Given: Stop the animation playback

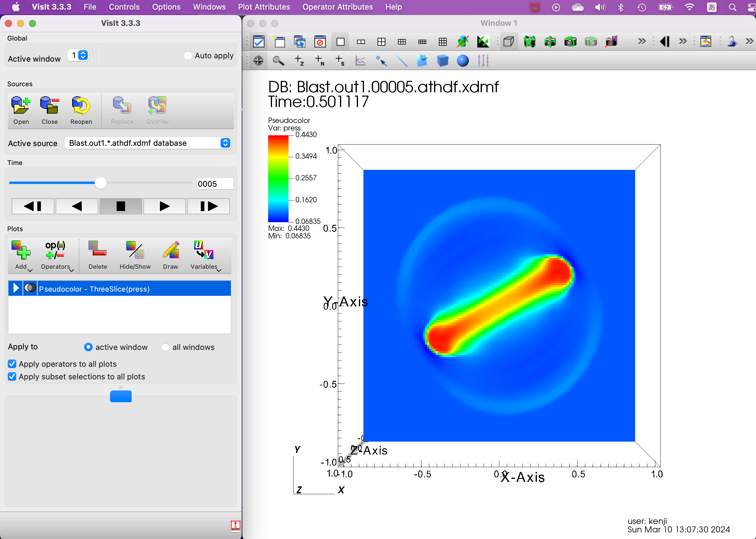Looking at the screenshot, I should click(121, 206).
